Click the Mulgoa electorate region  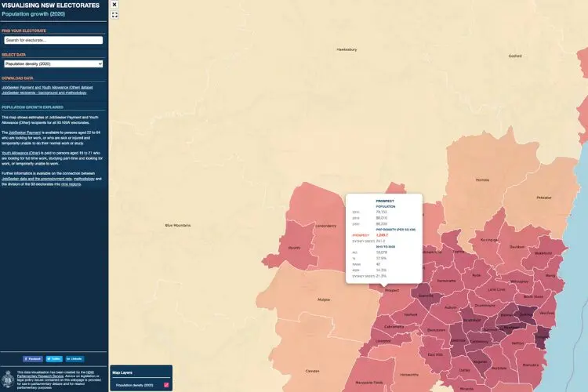(323, 299)
